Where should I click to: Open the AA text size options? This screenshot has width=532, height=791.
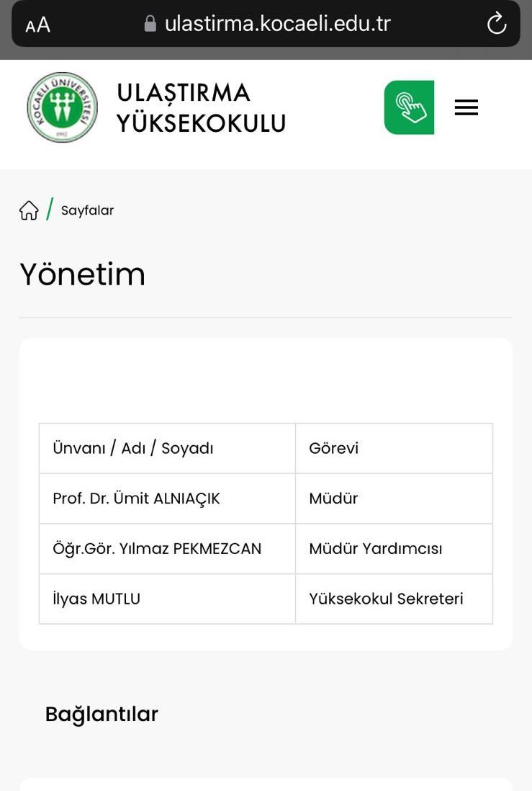click(x=37, y=25)
